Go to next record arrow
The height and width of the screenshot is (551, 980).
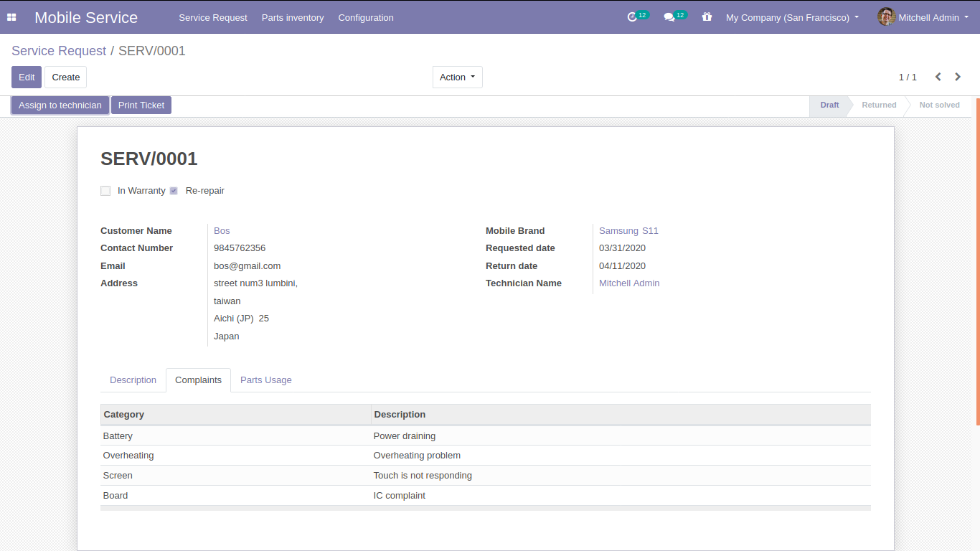click(958, 77)
